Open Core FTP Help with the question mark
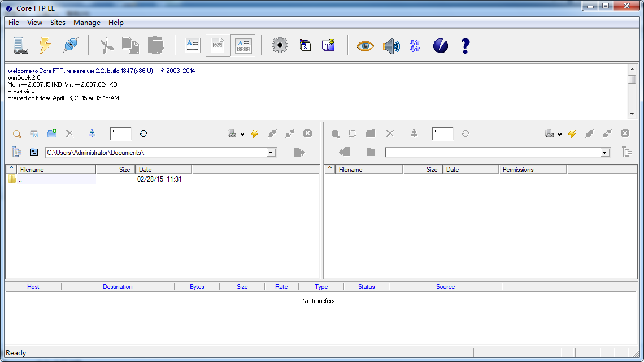Screen dimensions: 644x362 [x=464, y=46]
